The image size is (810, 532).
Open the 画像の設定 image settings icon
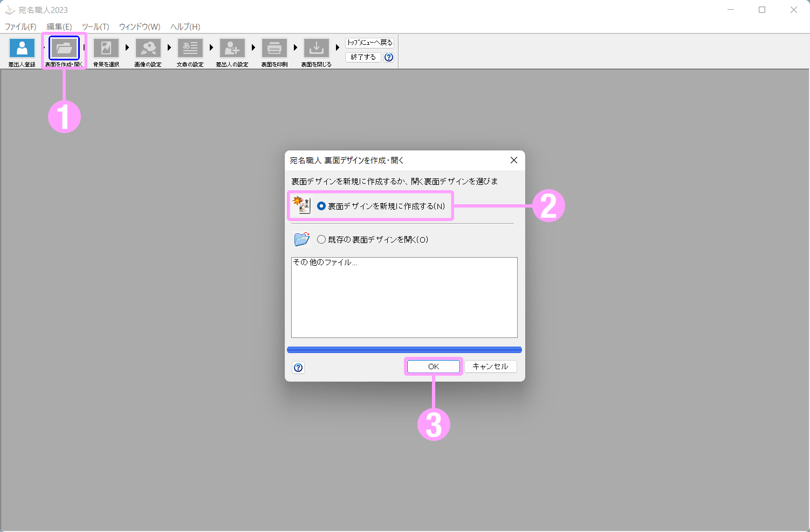(148, 49)
